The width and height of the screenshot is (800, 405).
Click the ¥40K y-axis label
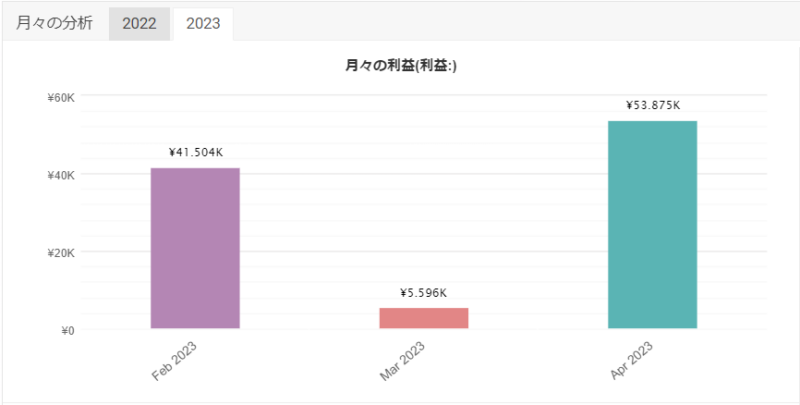61,175
